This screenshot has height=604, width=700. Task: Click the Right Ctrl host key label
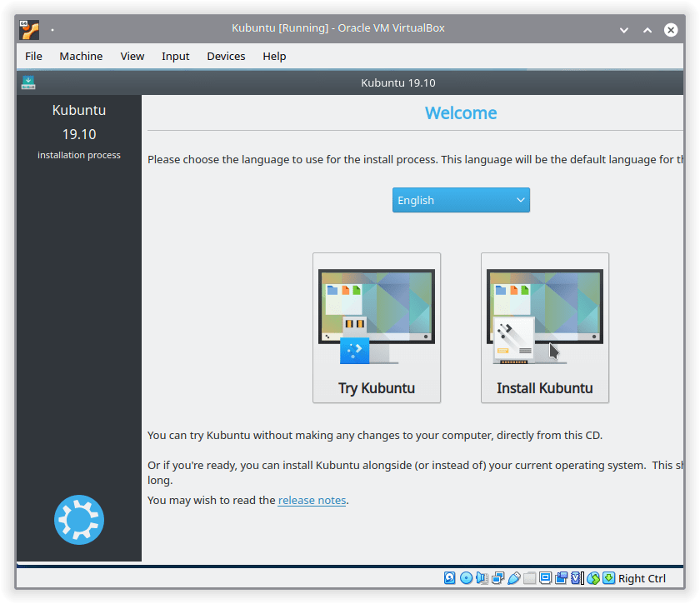tap(642, 578)
